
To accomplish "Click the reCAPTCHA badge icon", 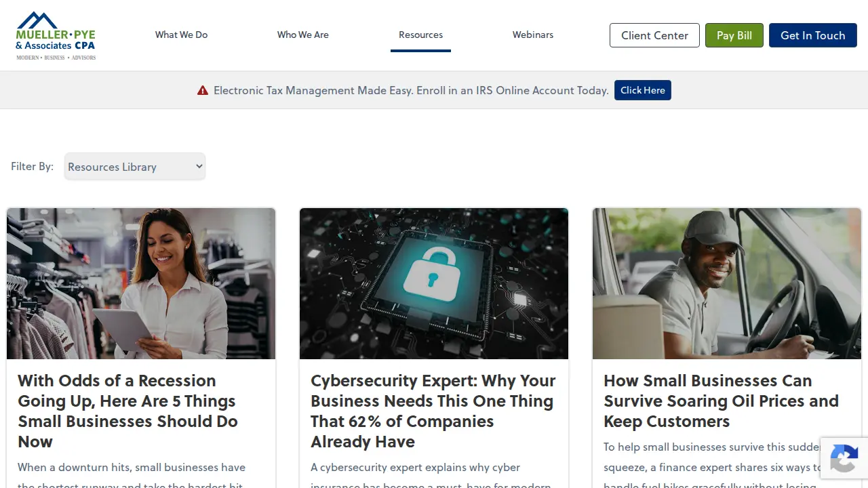I will point(844,459).
